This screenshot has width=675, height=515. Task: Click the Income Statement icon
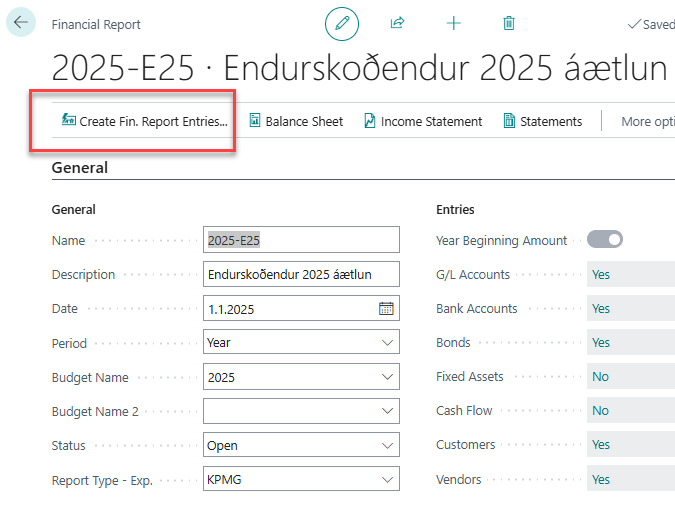coord(370,121)
